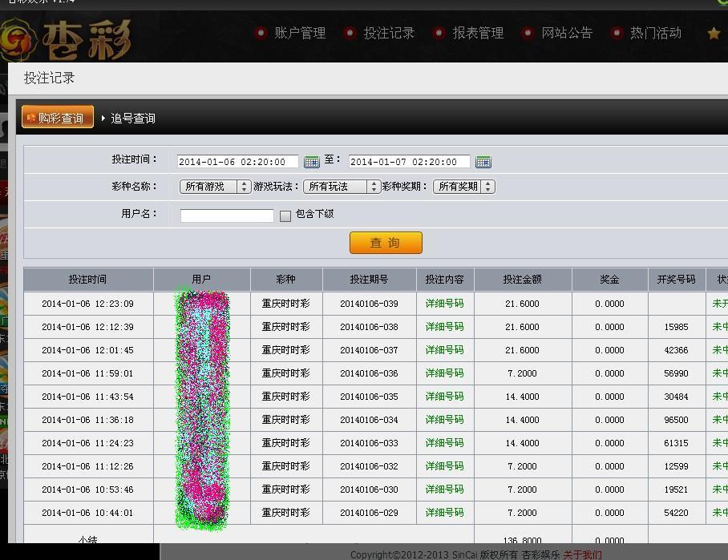Viewport: 728px width, 560px height.
Task: Click the icon inside the 购彩查询 tab
Action: point(32,116)
